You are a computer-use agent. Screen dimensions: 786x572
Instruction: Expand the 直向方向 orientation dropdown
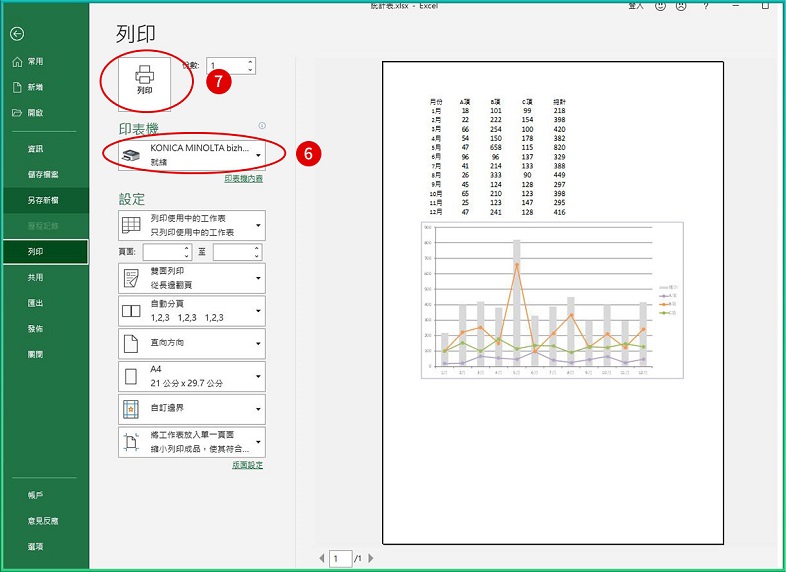click(x=192, y=343)
